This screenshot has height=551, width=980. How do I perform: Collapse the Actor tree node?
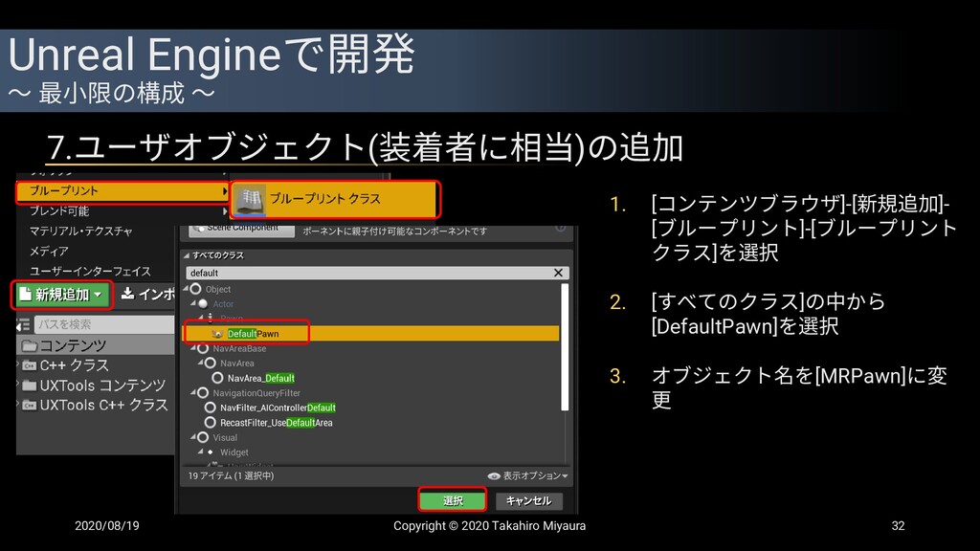[x=193, y=303]
